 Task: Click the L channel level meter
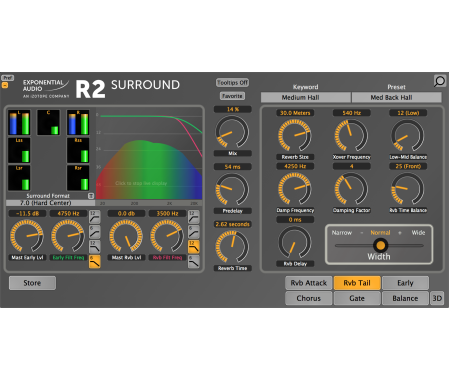[x=19, y=122]
